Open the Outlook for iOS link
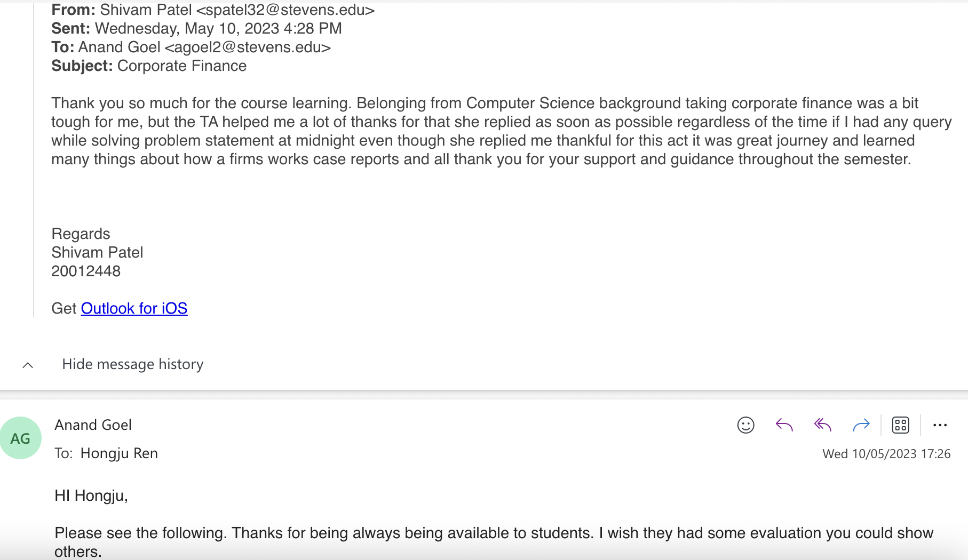Screen dimensions: 968x560 pos(134,308)
